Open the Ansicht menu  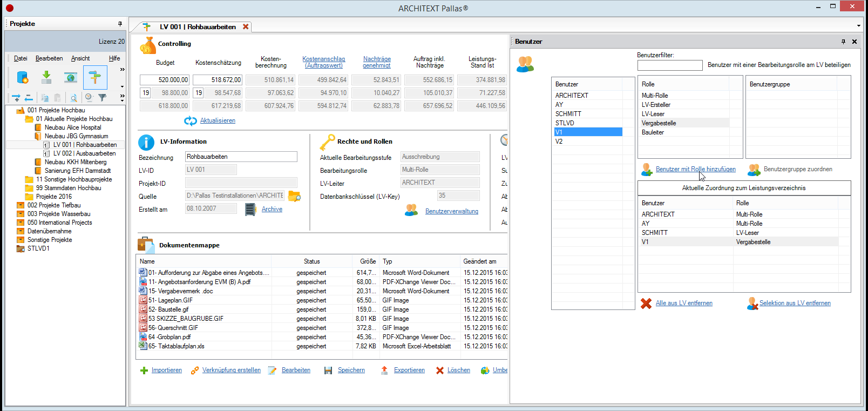[80, 58]
